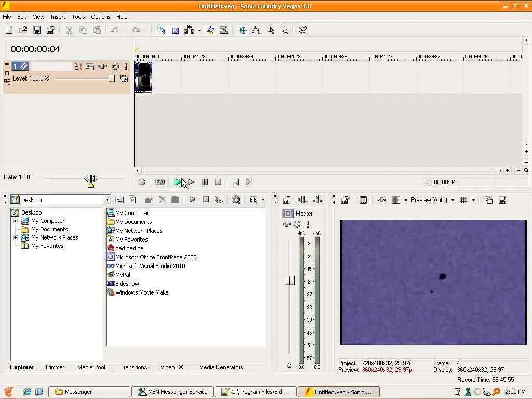Save the project with the floppy icon
The image size is (532, 399).
(x=37, y=30)
